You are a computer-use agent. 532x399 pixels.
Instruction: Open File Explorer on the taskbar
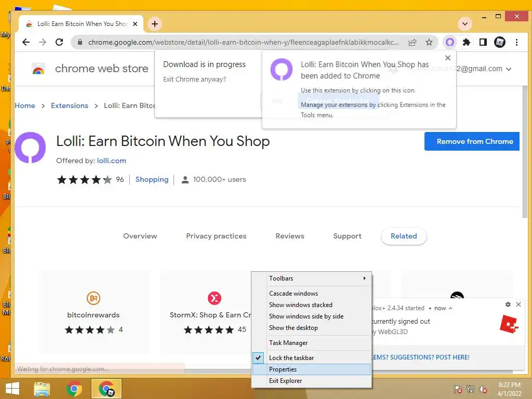[x=42, y=389]
